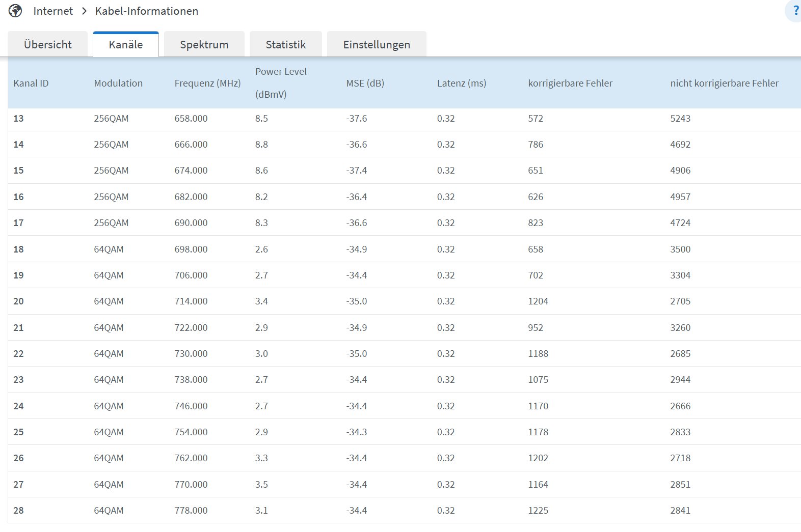Viewport: 801px width, 532px height.
Task: Click frequency 682.000 cell
Action: [191, 197]
